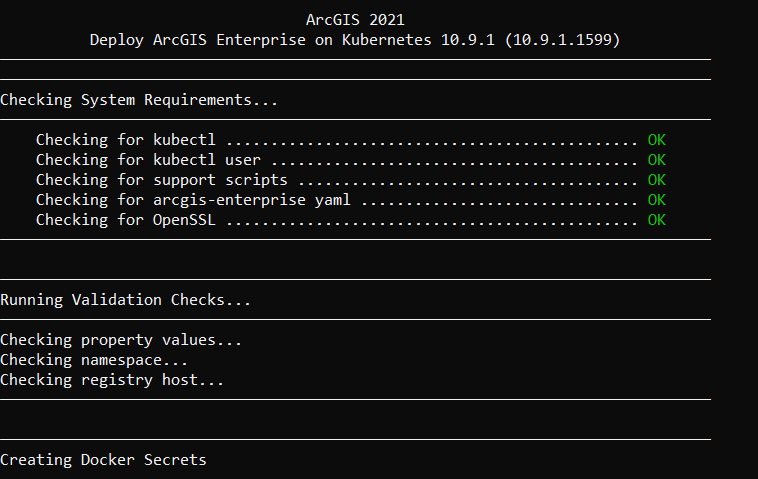Screen dimensions: 758x479
Task: Click the Checking System Requirements heading
Action: click(139, 100)
